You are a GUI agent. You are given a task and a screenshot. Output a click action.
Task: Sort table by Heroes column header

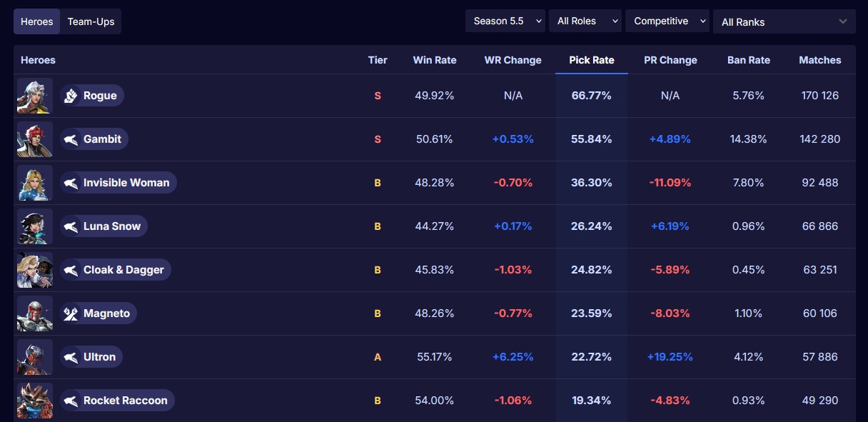pyautogui.click(x=38, y=60)
